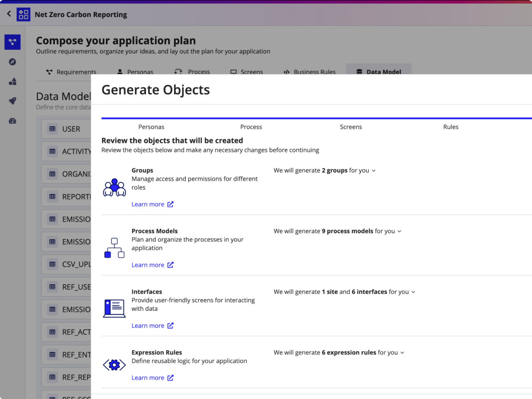Screen dimensions: 532x399
Task: Open Learn more for Groups
Action: pyautogui.click(x=148, y=204)
